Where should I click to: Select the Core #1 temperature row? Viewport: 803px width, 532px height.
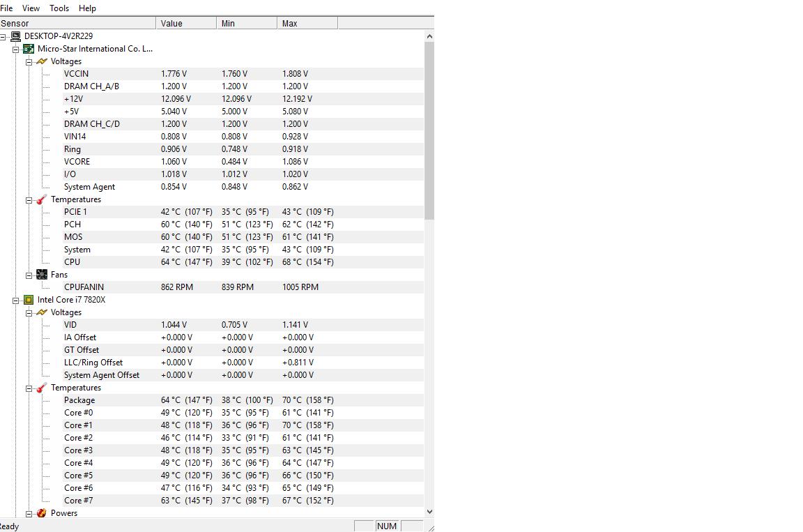[x=243, y=425]
